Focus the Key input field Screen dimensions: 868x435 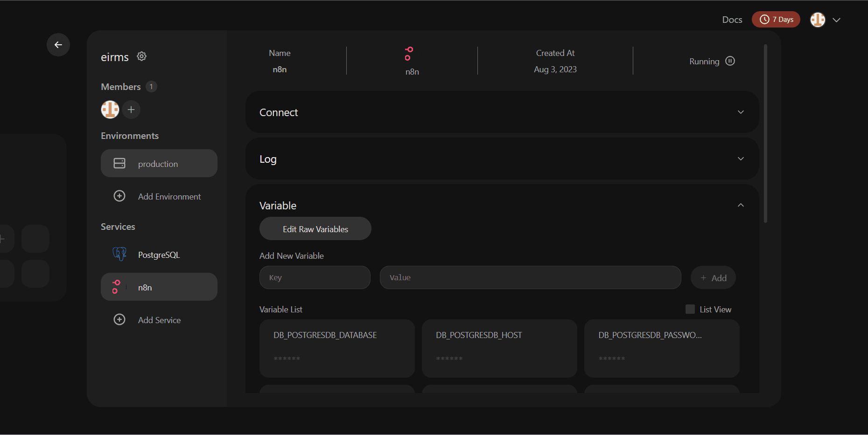[315, 277]
